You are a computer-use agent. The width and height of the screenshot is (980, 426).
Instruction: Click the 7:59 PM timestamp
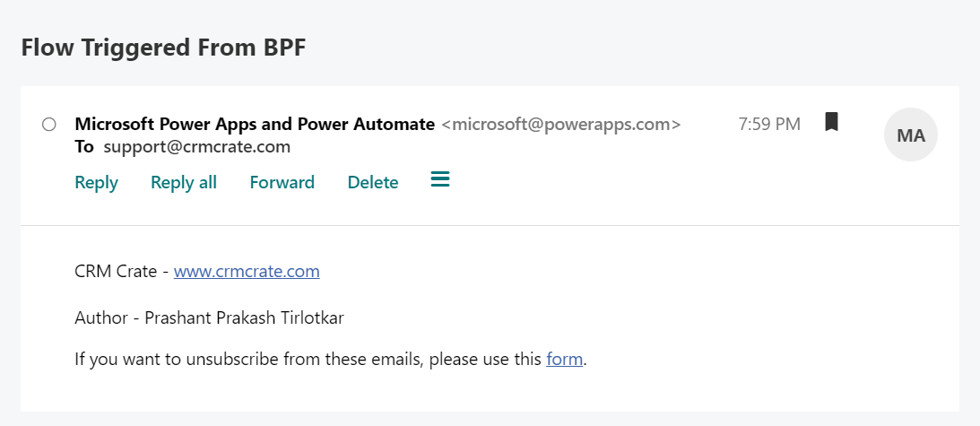(769, 125)
